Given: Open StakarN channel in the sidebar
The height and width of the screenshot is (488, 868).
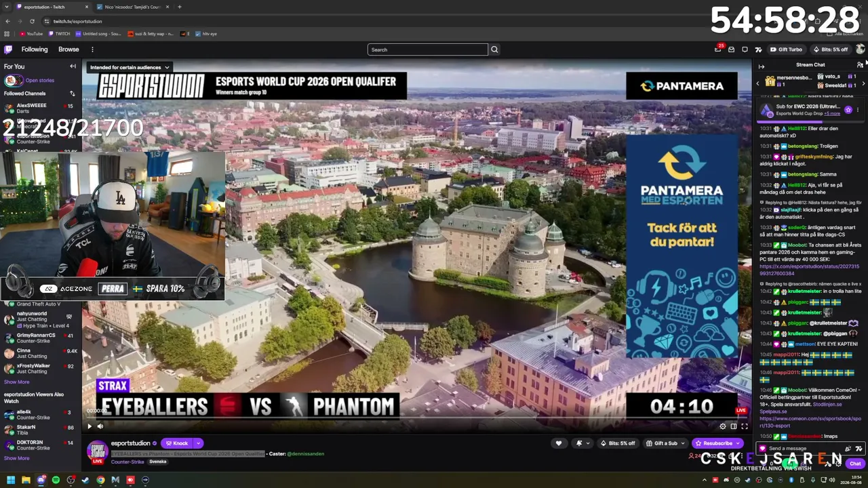Looking at the screenshot, I should pos(41,430).
